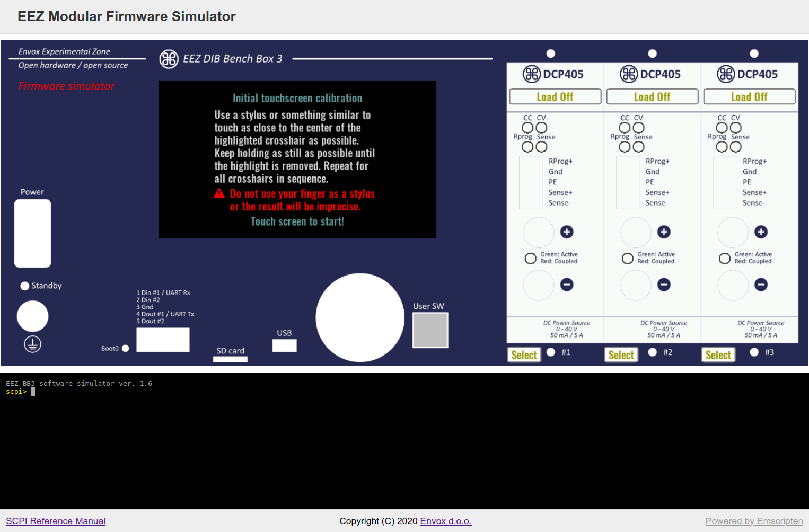Click the CV indicator on module #2

pos(639,128)
